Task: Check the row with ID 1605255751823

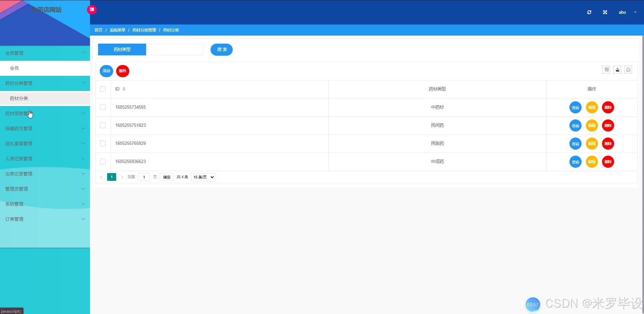Action: [103, 125]
